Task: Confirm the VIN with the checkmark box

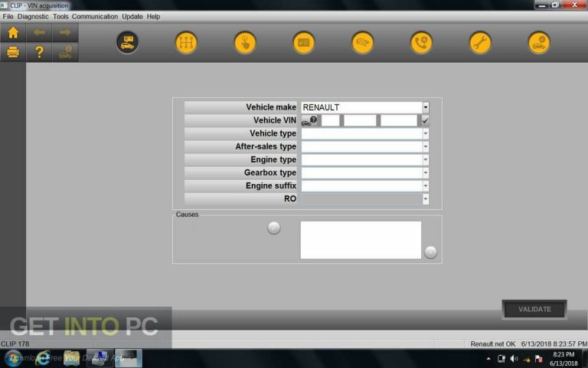Action: pyautogui.click(x=425, y=120)
